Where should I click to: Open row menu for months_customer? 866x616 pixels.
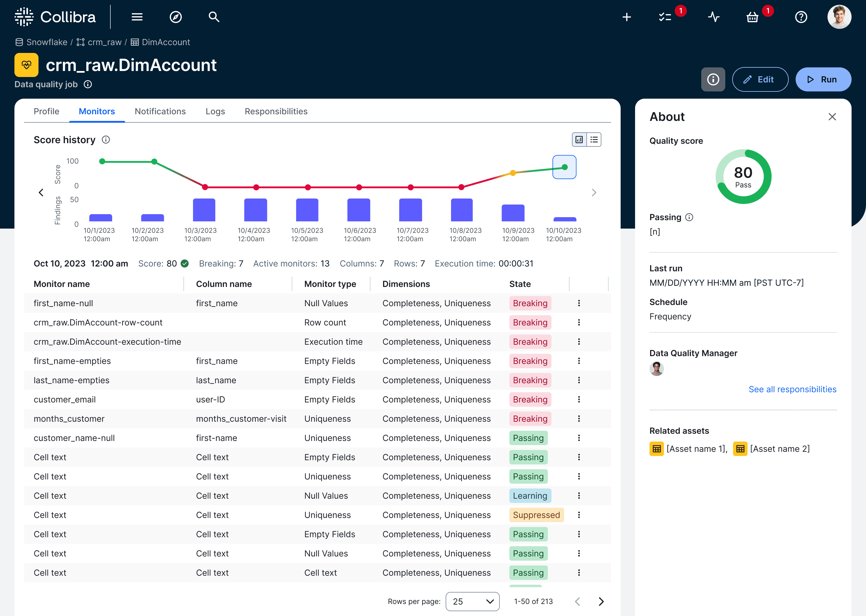coord(579,419)
